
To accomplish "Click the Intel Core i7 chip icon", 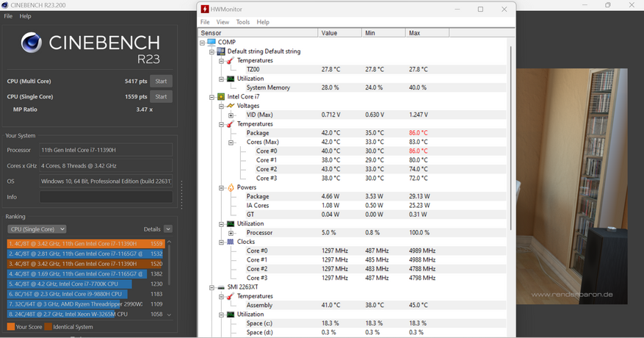I will point(221,97).
